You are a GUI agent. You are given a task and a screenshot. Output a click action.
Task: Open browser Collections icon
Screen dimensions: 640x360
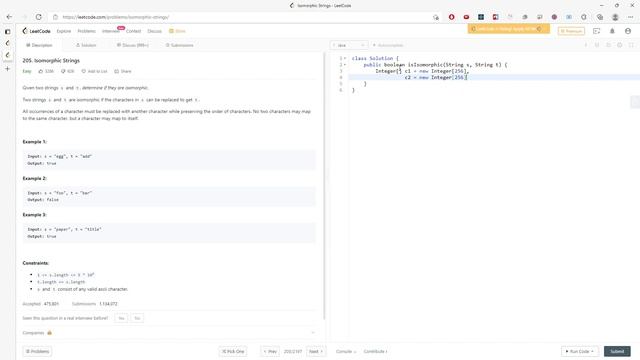(x=600, y=17)
